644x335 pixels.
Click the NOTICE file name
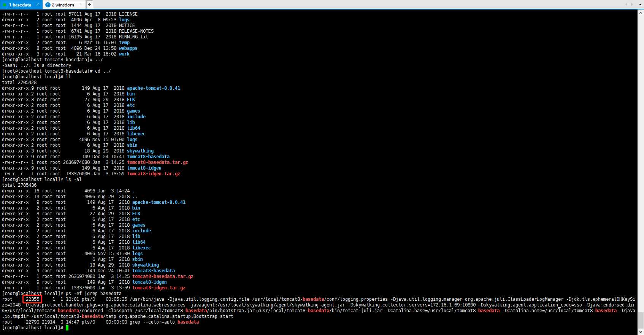pyautogui.click(x=127, y=25)
